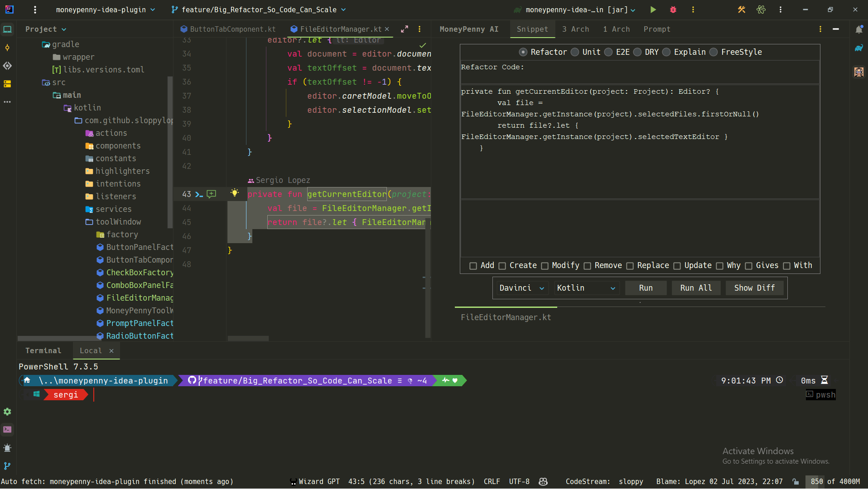Open the Git tool window icon
868x489 pixels.
(x=7, y=466)
